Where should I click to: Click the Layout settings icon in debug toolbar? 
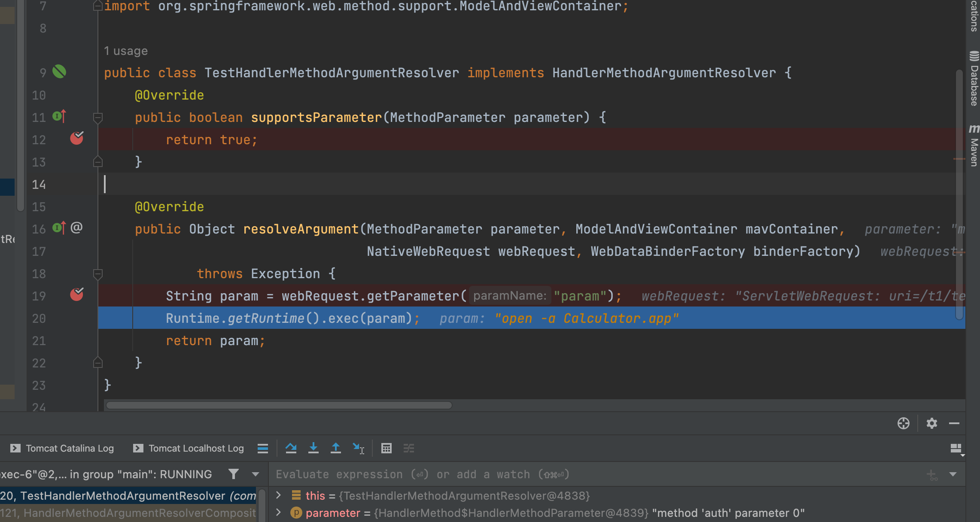coord(956,449)
